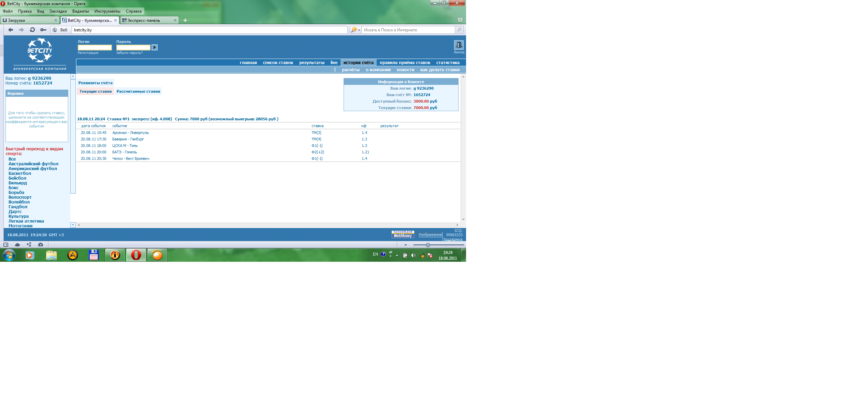Close the Загрузки tab
This screenshot has width=868, height=409.
coord(56,20)
